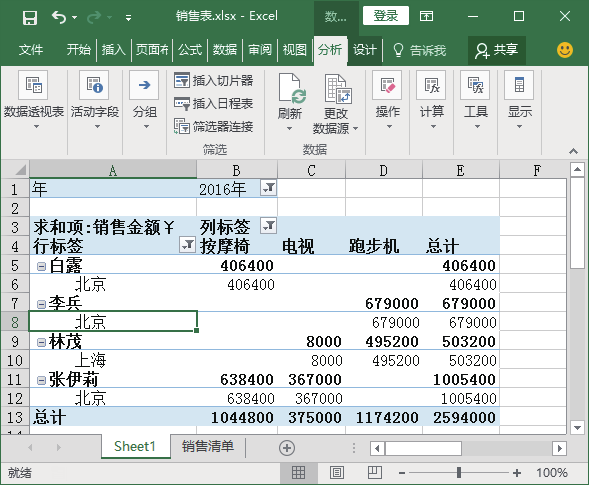Switch to the 设计 ribbon tab

click(364, 50)
